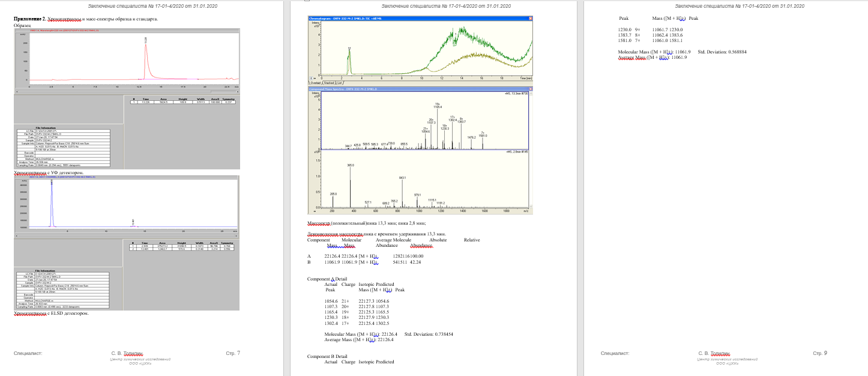Image resolution: width=868 pixels, height=376 pixels.
Task: Click the close button of the Compound Mass Spectra window
Action: click(530, 89)
